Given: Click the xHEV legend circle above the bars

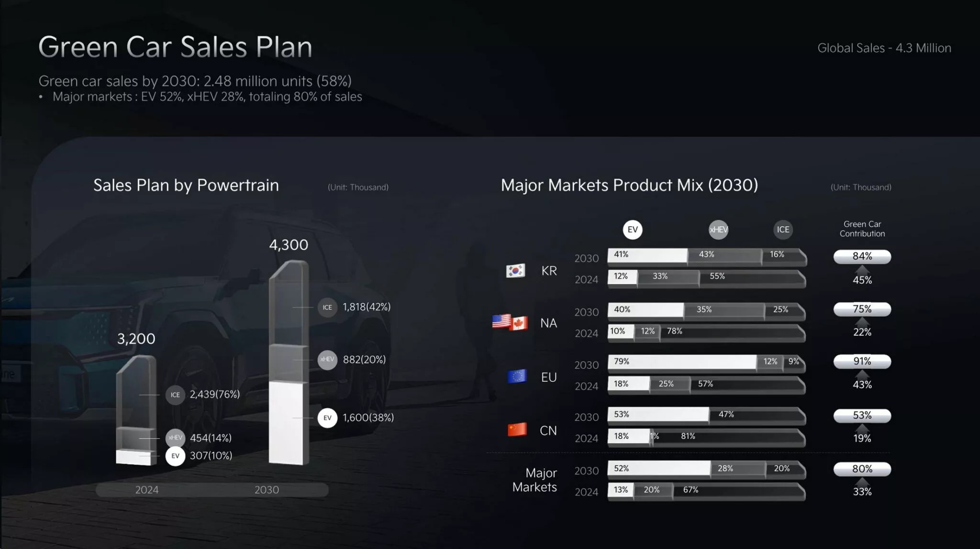Looking at the screenshot, I should point(718,230).
